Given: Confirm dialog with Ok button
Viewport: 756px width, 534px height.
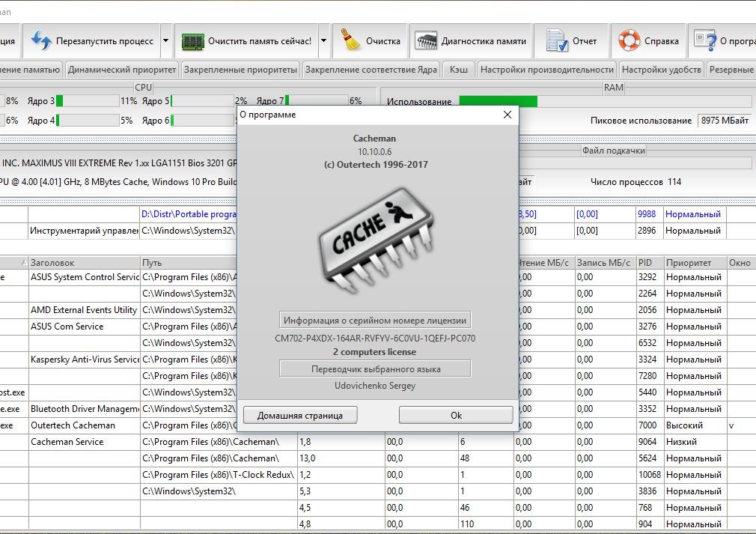Looking at the screenshot, I should [456, 416].
